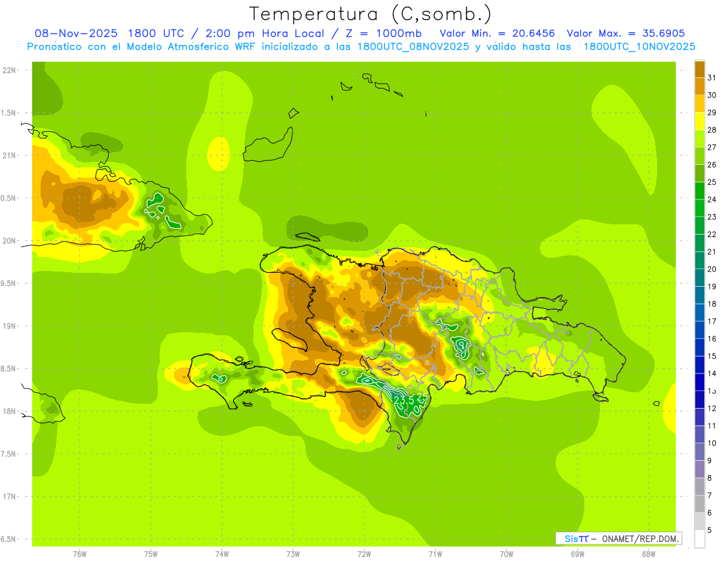This screenshot has height=562, width=728.
Task: Choose the purple swatch between 8 and 9
Action: coord(699,469)
